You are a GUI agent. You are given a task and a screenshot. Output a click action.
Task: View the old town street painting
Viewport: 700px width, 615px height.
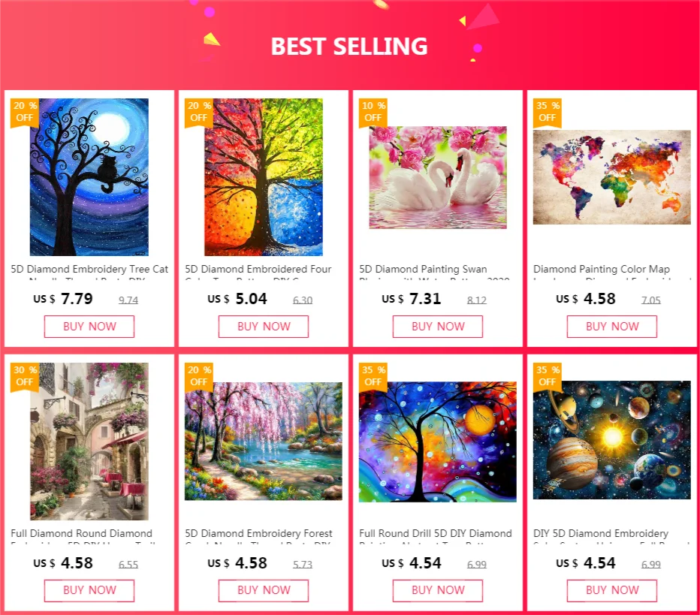click(x=89, y=442)
